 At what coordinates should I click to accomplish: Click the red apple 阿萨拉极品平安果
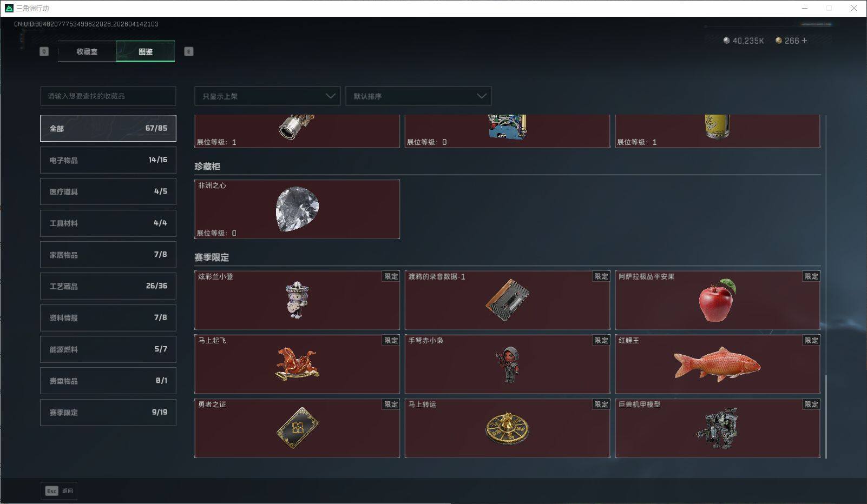[717, 301]
